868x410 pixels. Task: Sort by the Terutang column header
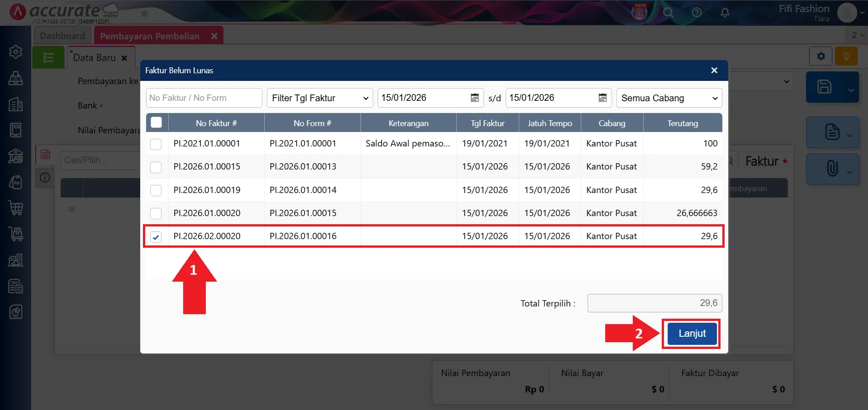click(x=682, y=123)
